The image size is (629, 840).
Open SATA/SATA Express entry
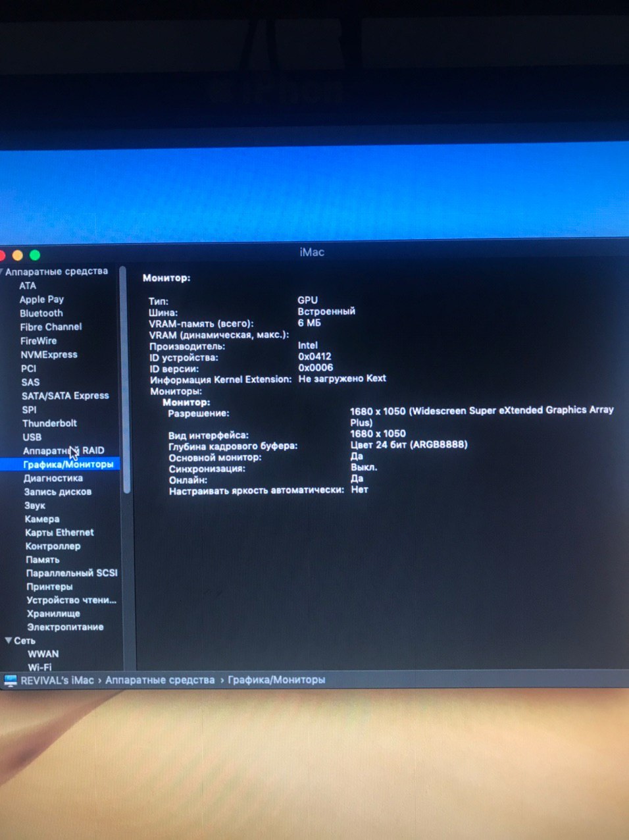click(x=65, y=396)
